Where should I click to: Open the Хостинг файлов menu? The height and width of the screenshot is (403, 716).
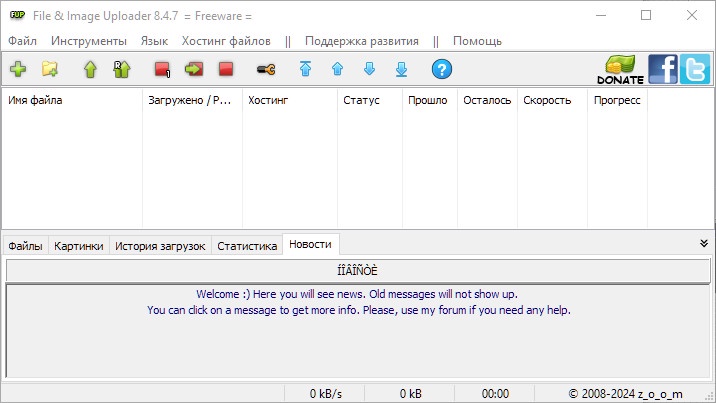(226, 41)
